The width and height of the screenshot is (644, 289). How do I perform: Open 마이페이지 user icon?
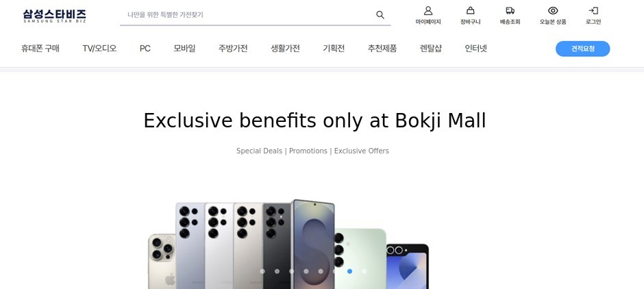coord(428,11)
